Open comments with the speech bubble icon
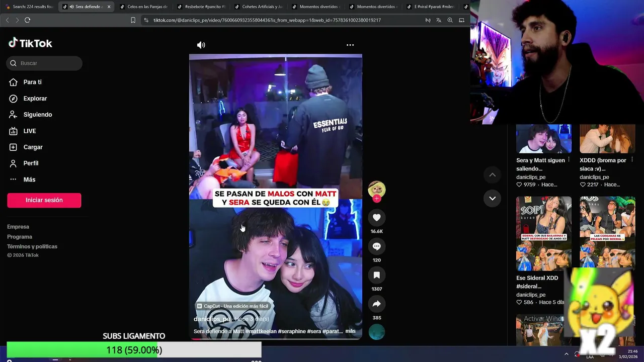Screen dimensions: 644x362 (376, 246)
